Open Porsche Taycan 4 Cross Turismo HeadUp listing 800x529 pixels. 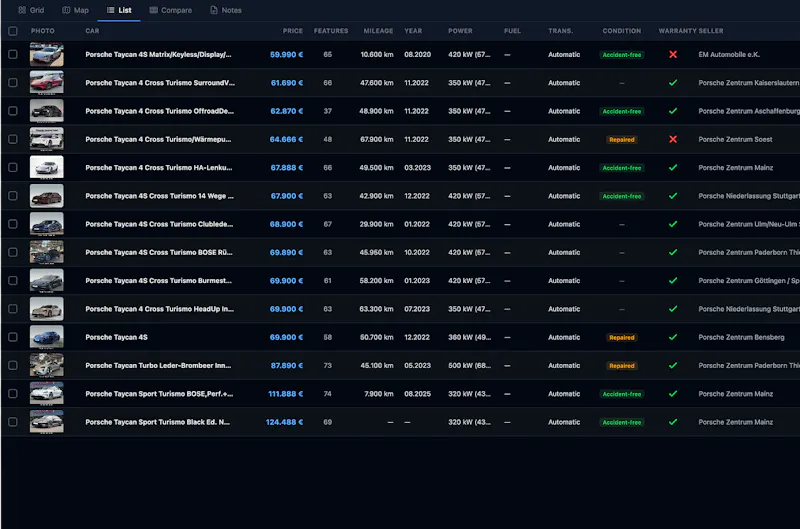coord(160,309)
